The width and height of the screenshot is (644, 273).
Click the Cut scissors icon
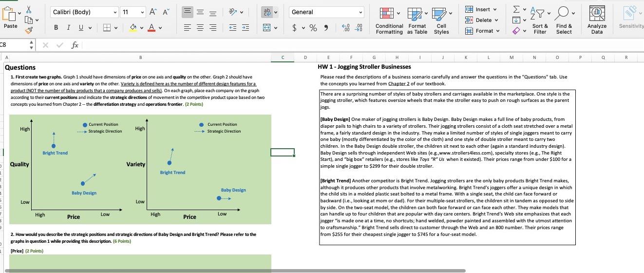point(29,9)
